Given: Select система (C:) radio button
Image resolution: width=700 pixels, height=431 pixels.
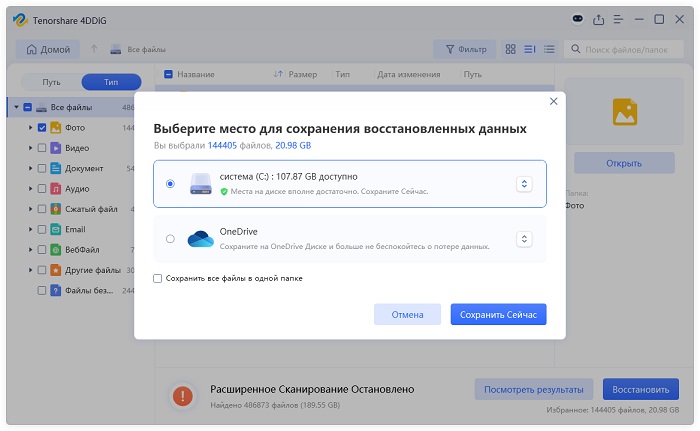Looking at the screenshot, I should tap(170, 184).
